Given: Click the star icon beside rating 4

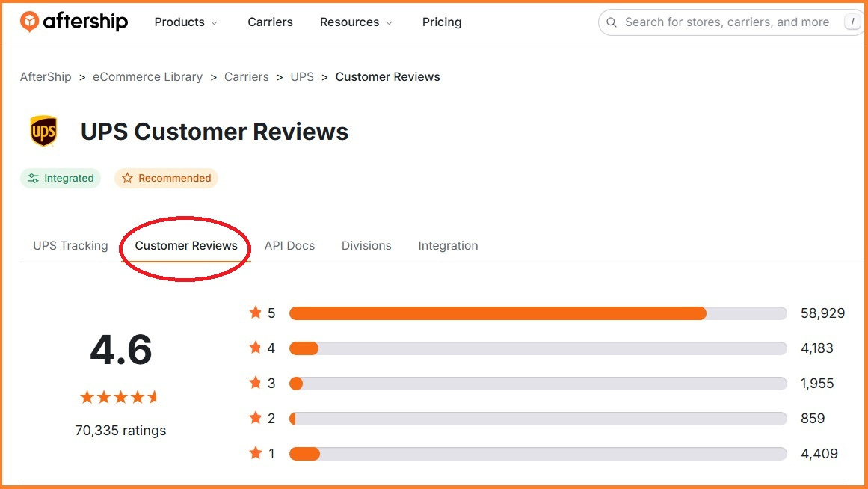Looking at the screenshot, I should tap(255, 348).
